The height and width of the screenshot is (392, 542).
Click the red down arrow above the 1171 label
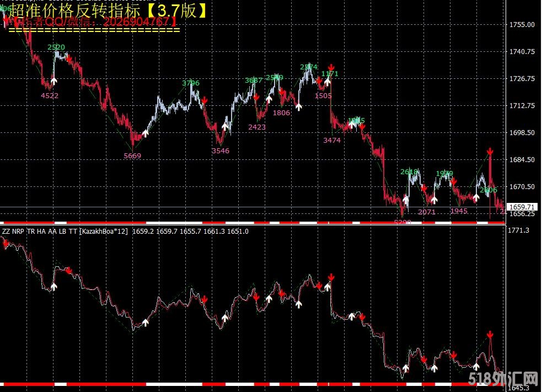tap(331, 67)
